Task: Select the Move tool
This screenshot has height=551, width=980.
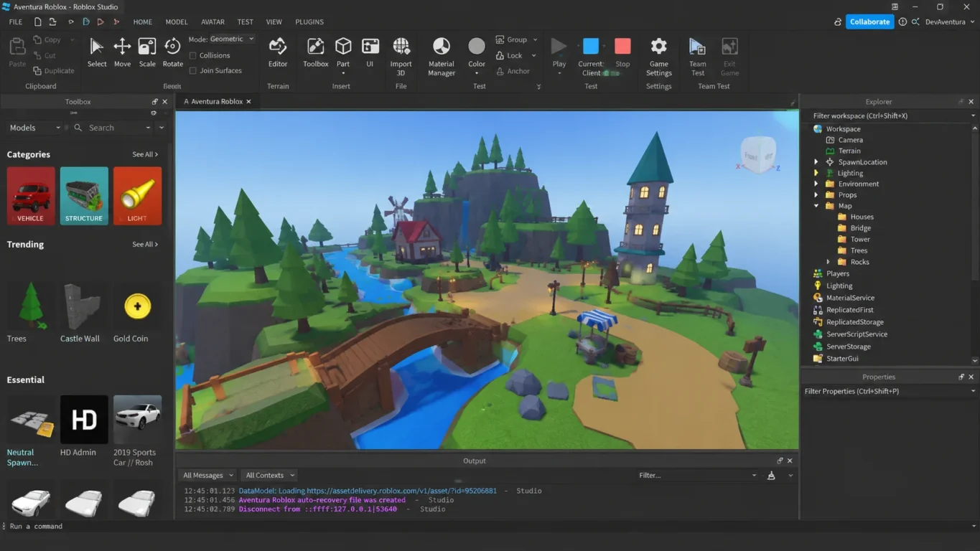Action: [122, 53]
